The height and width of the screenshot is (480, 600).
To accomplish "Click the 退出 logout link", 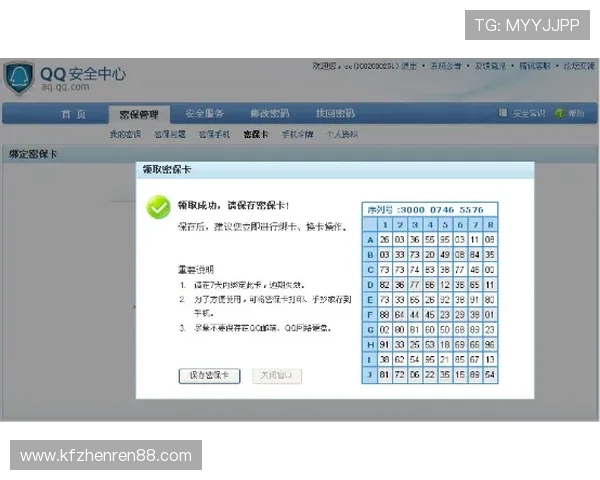I will (409, 66).
